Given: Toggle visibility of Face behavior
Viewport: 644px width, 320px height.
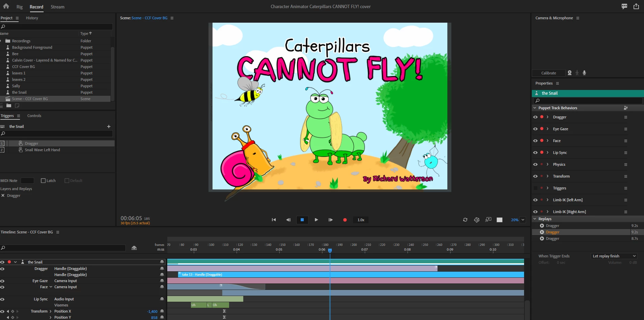Looking at the screenshot, I should pos(535,141).
